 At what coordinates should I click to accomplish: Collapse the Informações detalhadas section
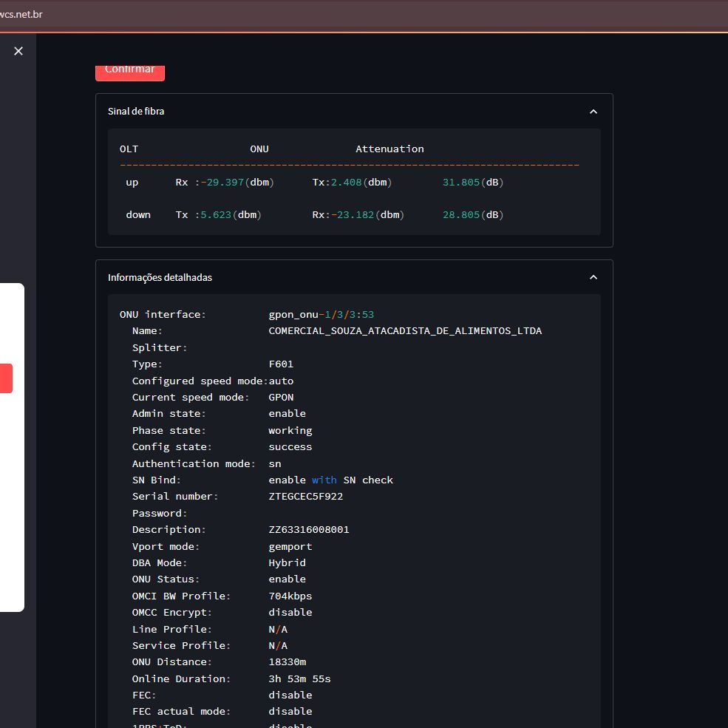pos(593,277)
